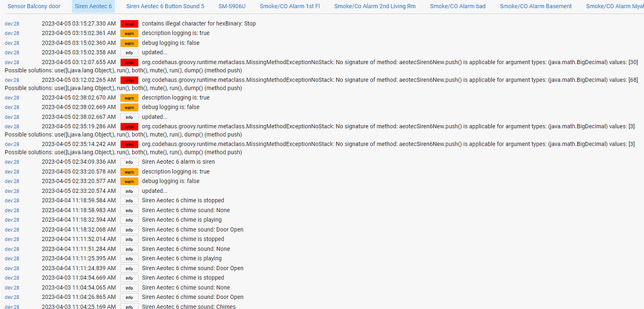Click the error badge on the hexBinary entry
Screen dimensions: 644x309
coord(129,24)
